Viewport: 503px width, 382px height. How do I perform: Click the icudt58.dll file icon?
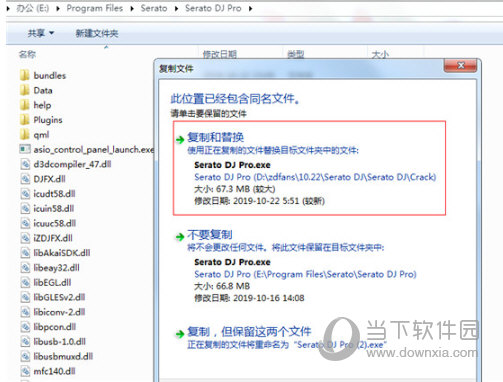coord(25,194)
